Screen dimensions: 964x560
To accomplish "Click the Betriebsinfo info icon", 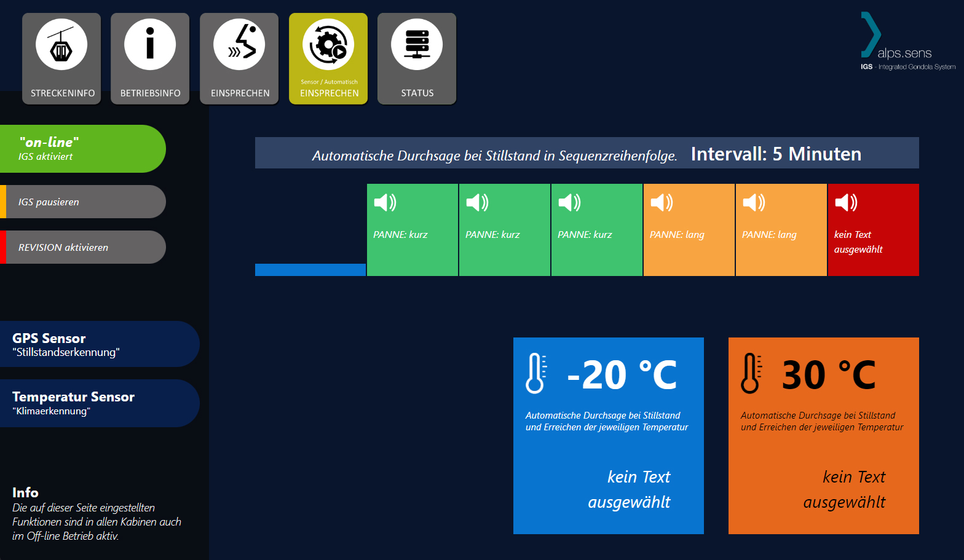I will [x=150, y=45].
